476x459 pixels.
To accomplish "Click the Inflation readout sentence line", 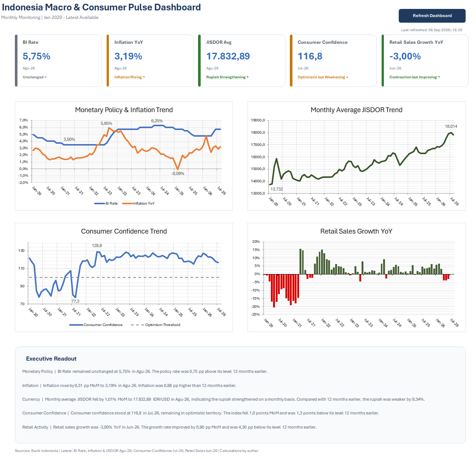I will click(x=129, y=385).
